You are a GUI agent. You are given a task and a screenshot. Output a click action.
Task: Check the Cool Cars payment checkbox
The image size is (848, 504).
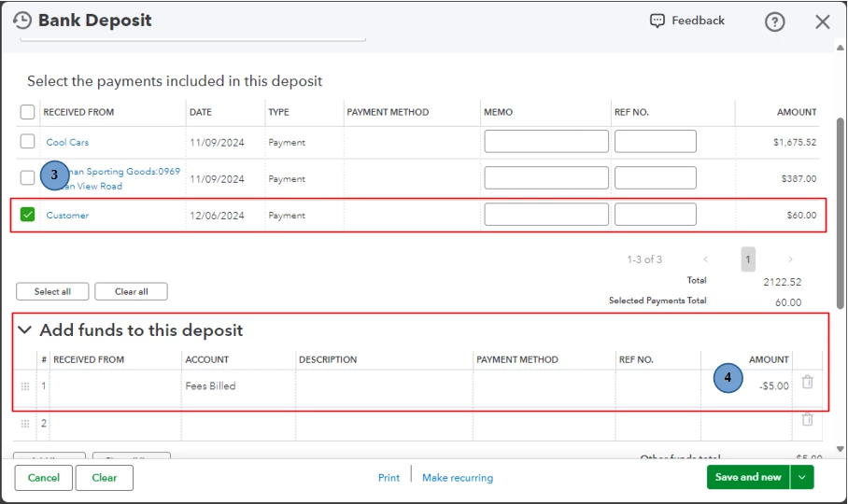27,142
